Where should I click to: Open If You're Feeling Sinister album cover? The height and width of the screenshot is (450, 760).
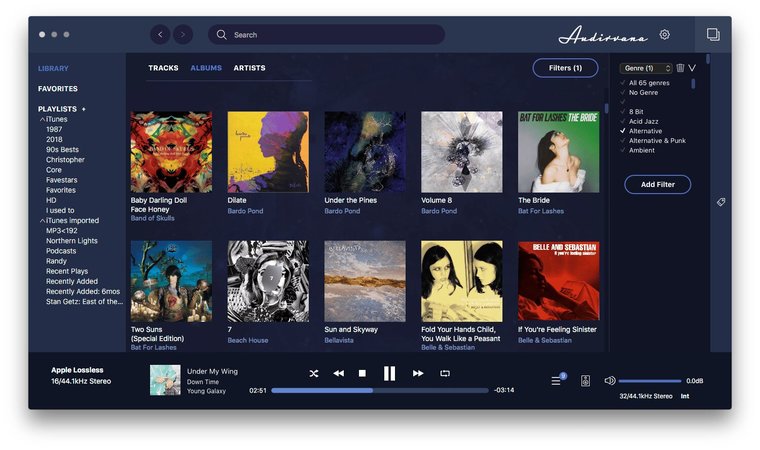click(x=558, y=281)
